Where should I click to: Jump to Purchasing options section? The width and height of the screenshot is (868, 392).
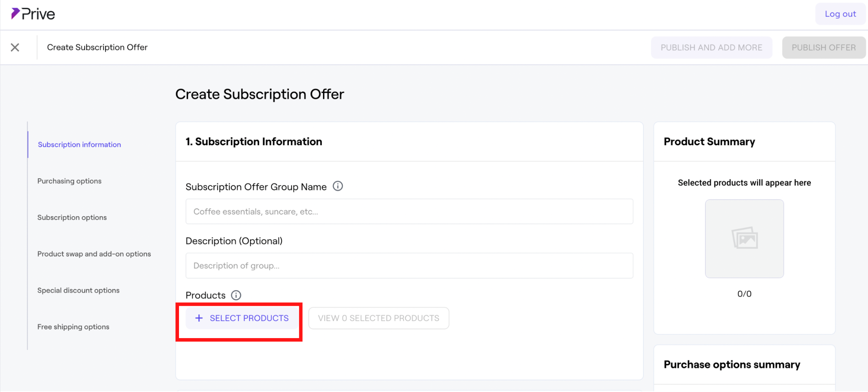click(69, 181)
